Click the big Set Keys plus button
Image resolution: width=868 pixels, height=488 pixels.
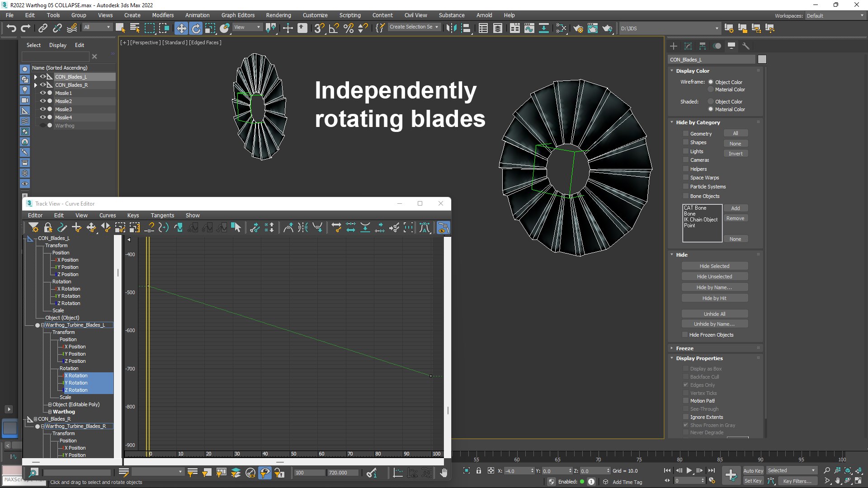pos(731,475)
